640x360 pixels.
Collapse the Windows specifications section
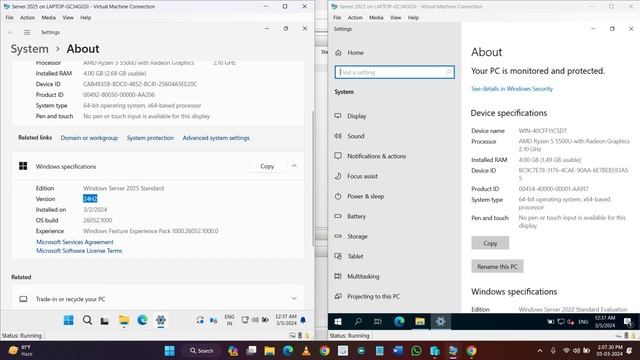[x=294, y=166]
